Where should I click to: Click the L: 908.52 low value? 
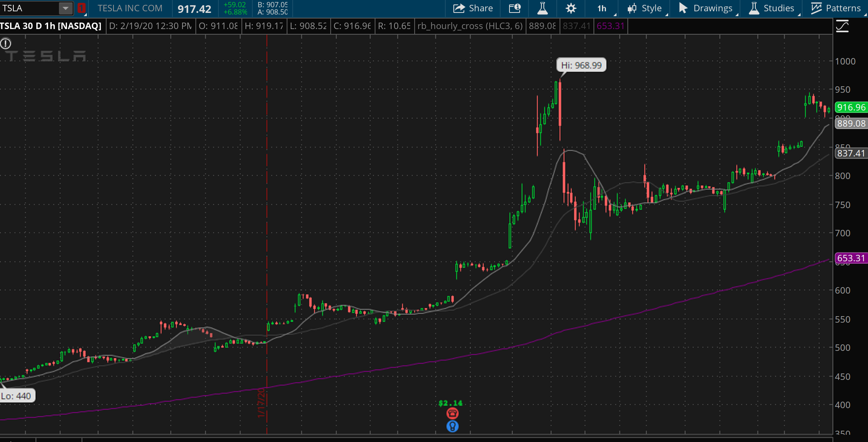point(308,26)
